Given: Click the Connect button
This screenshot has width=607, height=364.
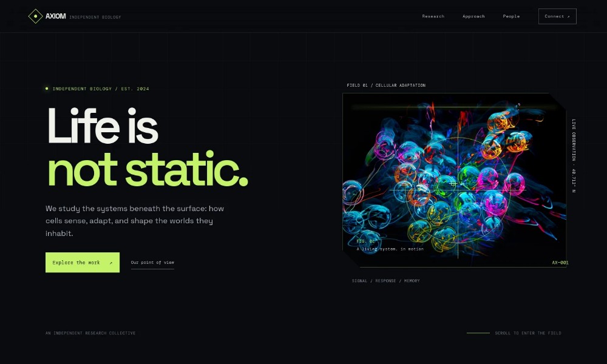Looking at the screenshot, I should tap(557, 16).
